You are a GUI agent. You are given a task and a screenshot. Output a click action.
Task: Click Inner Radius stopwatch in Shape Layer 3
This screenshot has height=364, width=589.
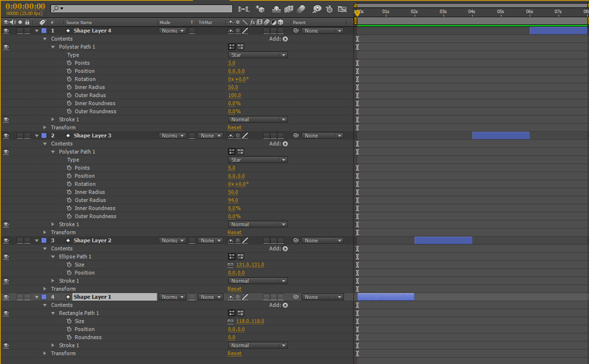coord(69,192)
